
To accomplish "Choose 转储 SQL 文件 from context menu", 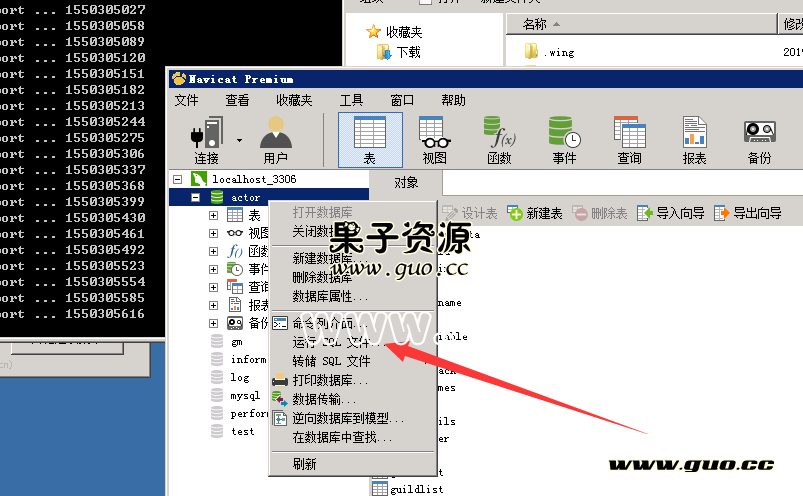I will [x=352, y=361].
